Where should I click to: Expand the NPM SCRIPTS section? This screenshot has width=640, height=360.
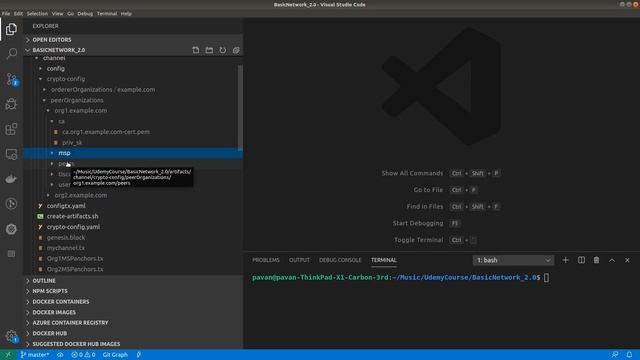pyautogui.click(x=133, y=291)
